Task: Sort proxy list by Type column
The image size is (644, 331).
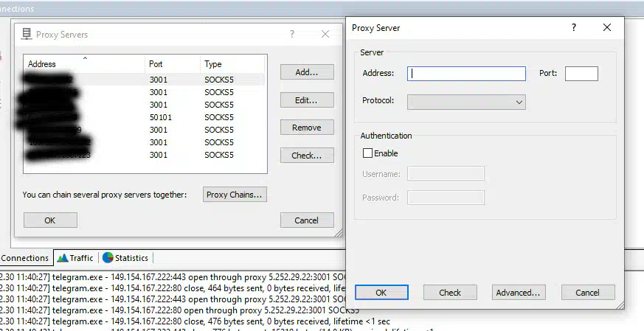Action: pyautogui.click(x=232, y=63)
